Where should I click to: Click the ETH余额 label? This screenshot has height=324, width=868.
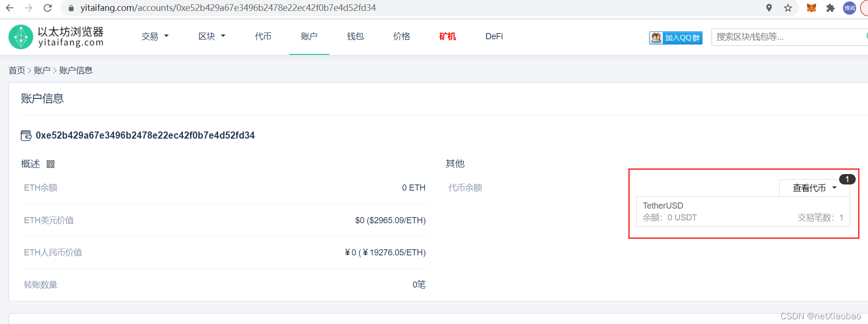coord(41,188)
